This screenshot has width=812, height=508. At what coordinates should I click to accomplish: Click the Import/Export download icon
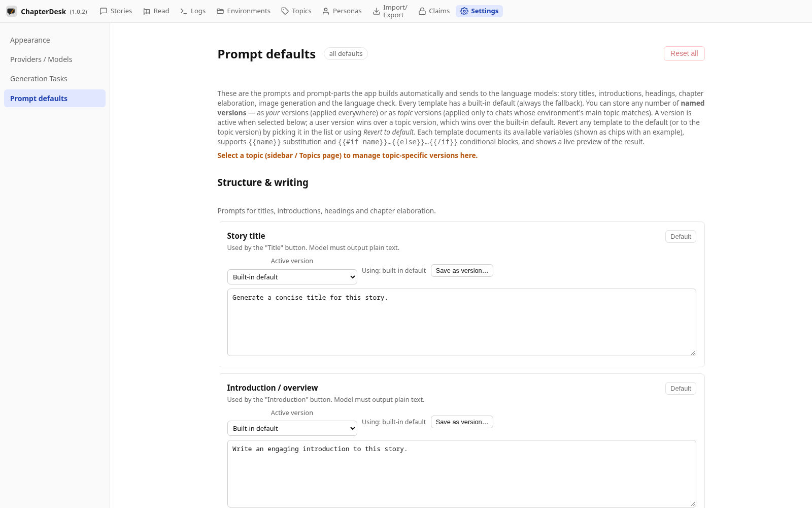point(377,11)
